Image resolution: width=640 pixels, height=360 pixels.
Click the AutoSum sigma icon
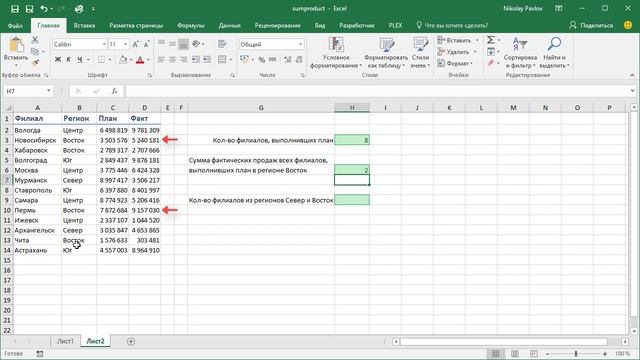pos(491,40)
